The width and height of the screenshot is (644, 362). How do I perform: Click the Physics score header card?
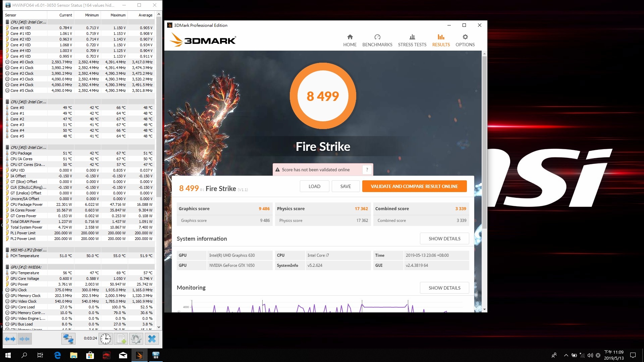323,208
